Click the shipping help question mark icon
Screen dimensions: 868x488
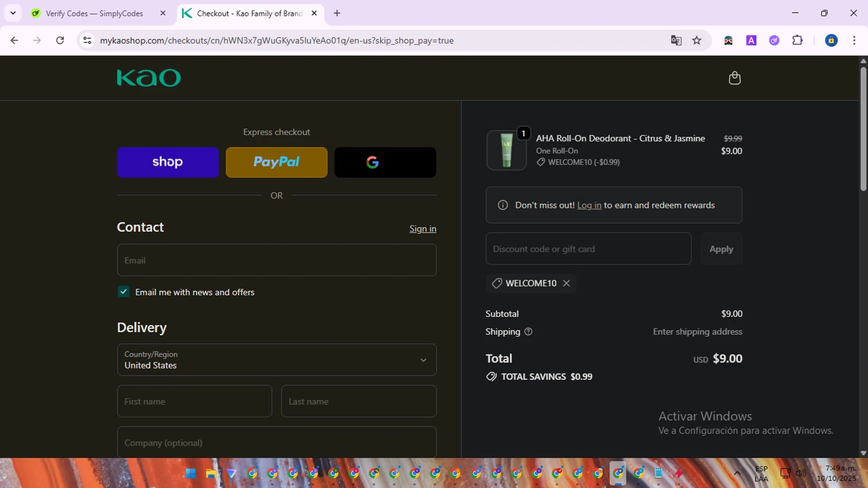[528, 332]
